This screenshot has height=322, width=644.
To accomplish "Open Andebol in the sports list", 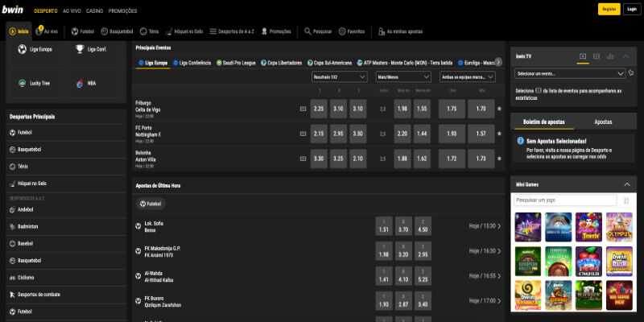I will click(x=66, y=210).
